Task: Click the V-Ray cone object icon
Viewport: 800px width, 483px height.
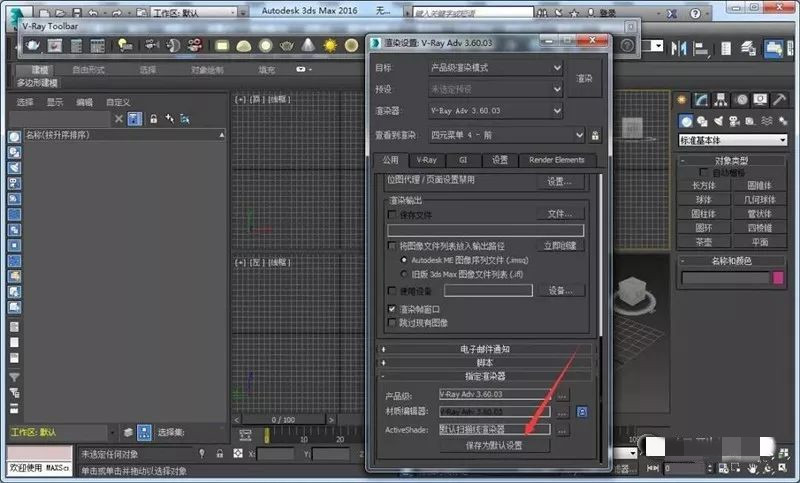Action: click(x=308, y=45)
